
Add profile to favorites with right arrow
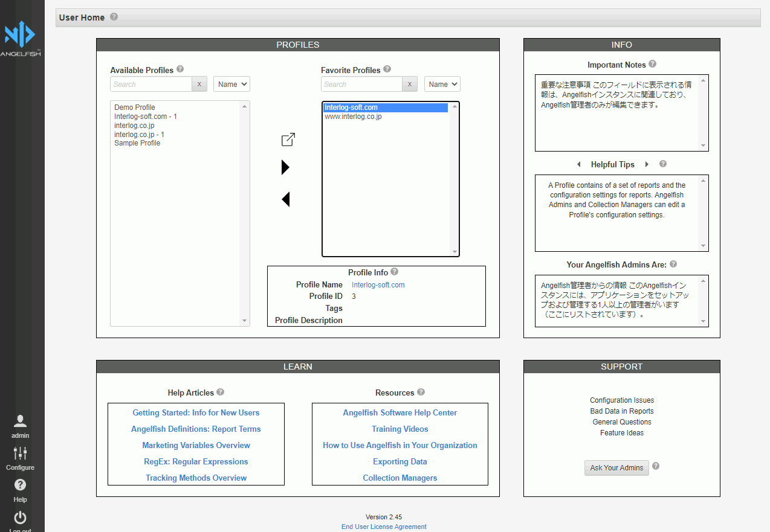[x=286, y=168]
